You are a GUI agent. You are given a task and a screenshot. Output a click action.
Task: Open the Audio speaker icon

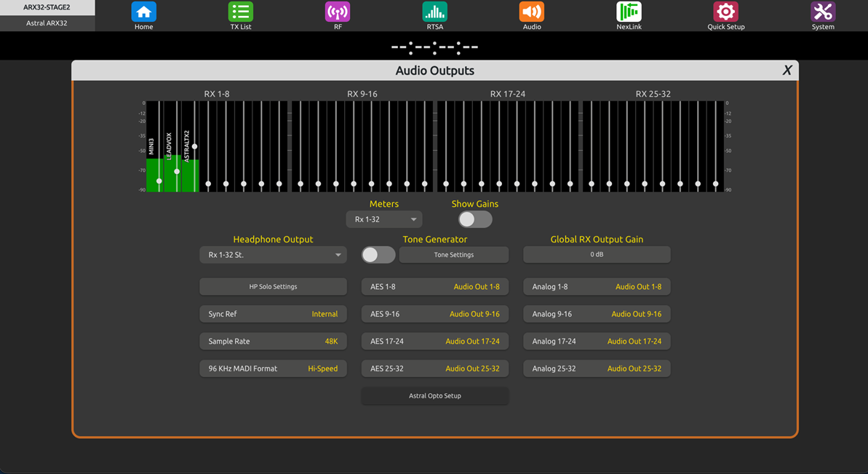pyautogui.click(x=531, y=12)
